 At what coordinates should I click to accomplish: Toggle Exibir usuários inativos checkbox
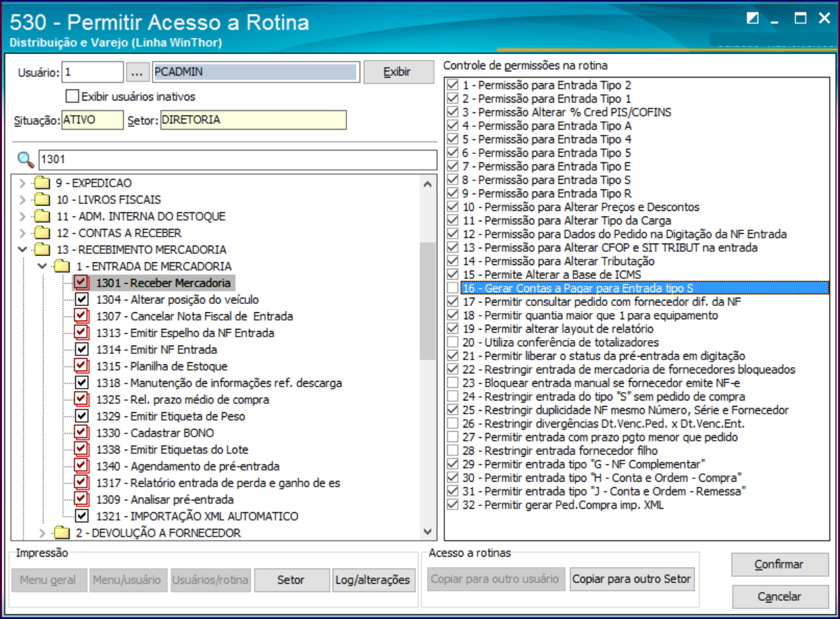(72, 96)
